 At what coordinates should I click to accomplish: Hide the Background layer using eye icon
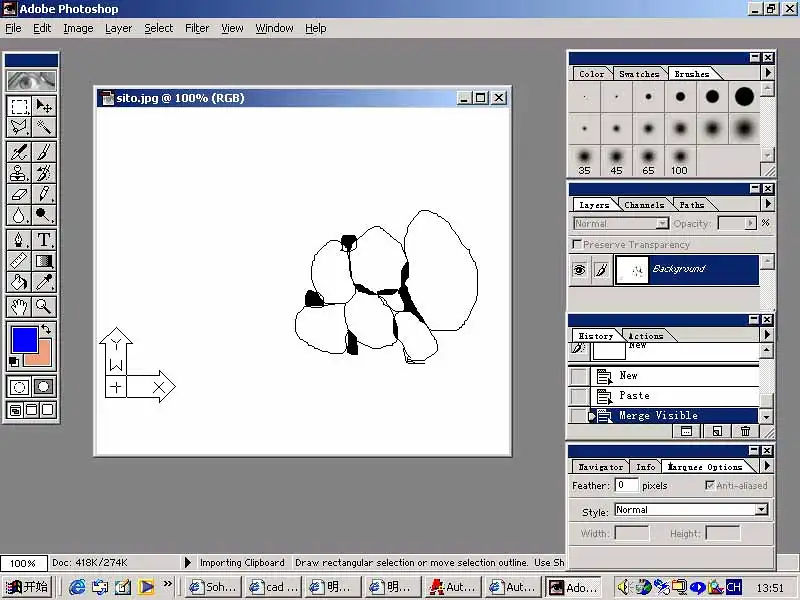coord(579,270)
